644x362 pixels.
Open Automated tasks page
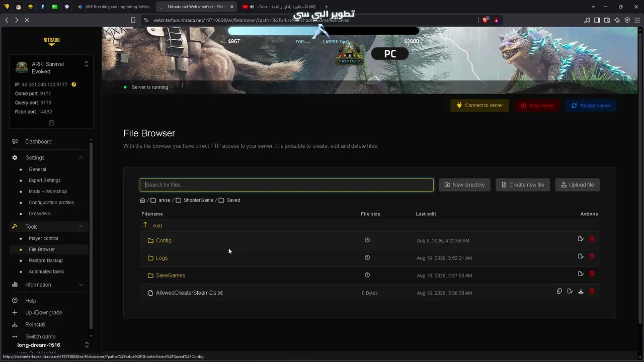pyautogui.click(x=46, y=271)
